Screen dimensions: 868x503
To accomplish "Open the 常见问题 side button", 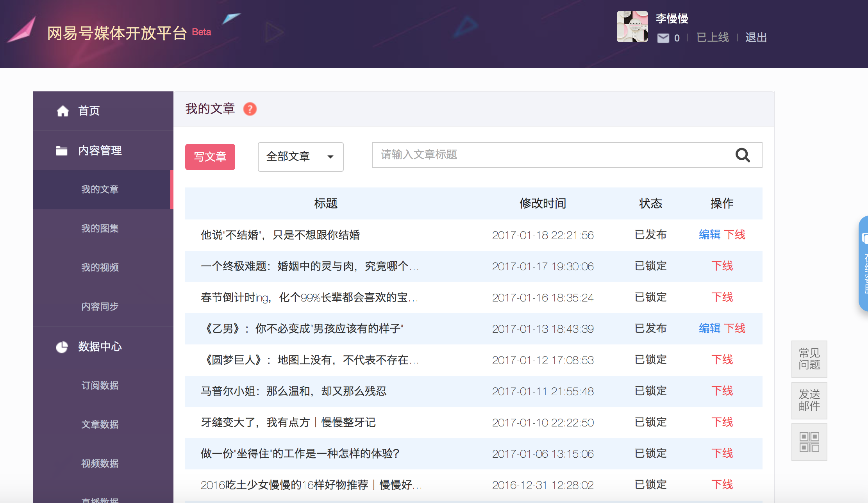I will [809, 359].
